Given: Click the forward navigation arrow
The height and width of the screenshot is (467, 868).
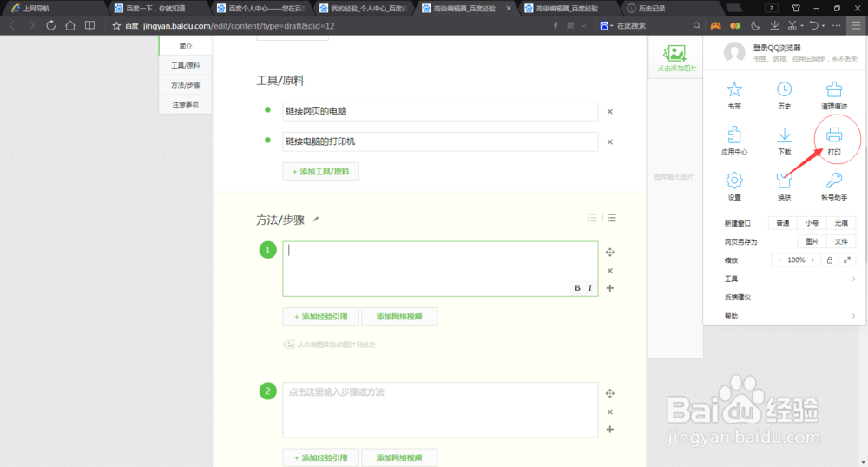Looking at the screenshot, I should pyautogui.click(x=31, y=25).
